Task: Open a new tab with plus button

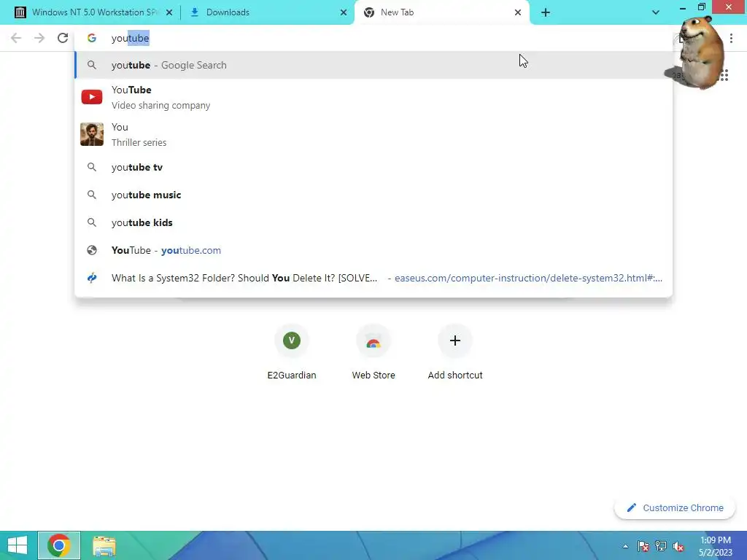Action: click(546, 12)
